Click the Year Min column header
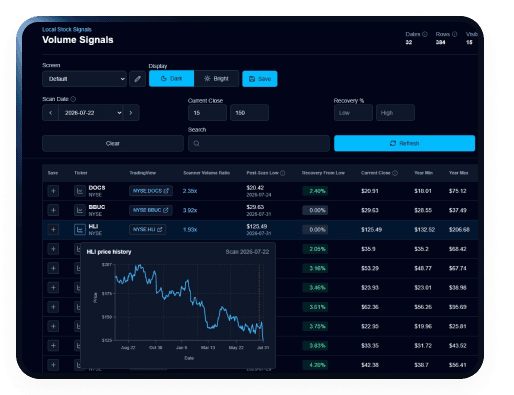 (423, 173)
